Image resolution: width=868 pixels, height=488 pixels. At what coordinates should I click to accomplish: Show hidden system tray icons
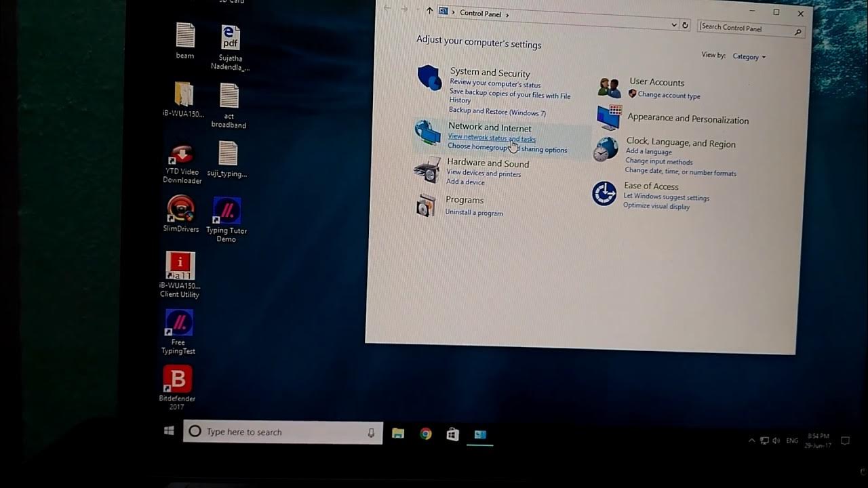pyautogui.click(x=751, y=441)
